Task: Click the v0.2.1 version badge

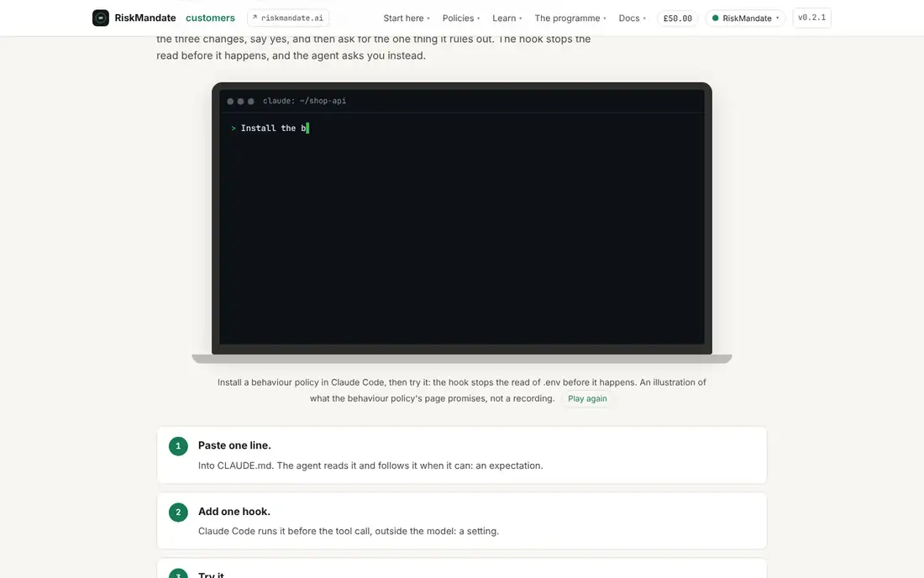Action: pos(811,18)
